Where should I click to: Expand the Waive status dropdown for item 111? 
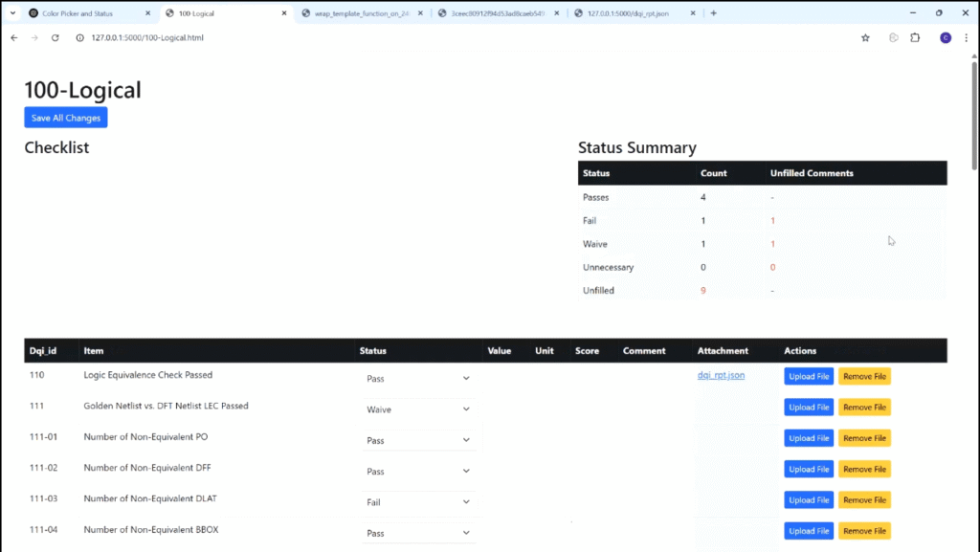click(x=418, y=409)
